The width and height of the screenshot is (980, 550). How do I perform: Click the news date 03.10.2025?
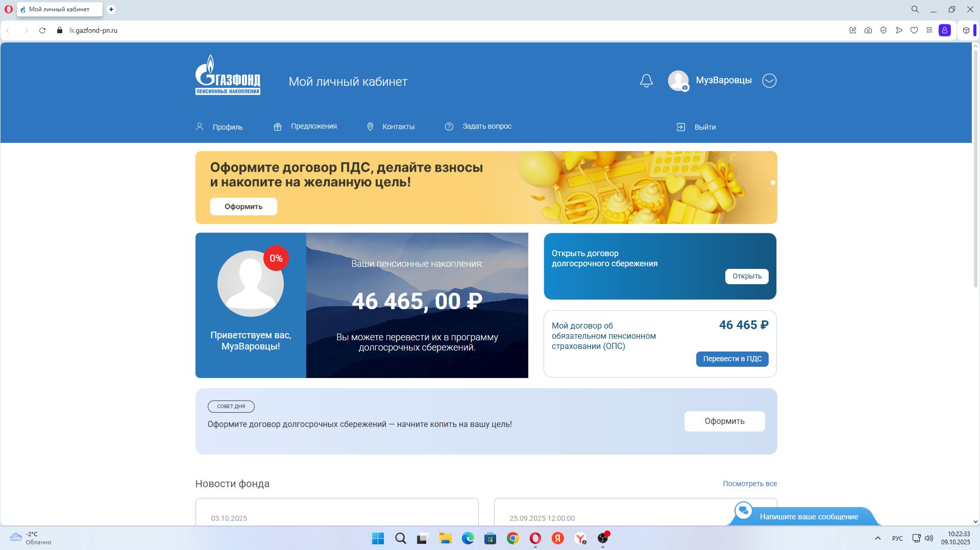tap(229, 518)
